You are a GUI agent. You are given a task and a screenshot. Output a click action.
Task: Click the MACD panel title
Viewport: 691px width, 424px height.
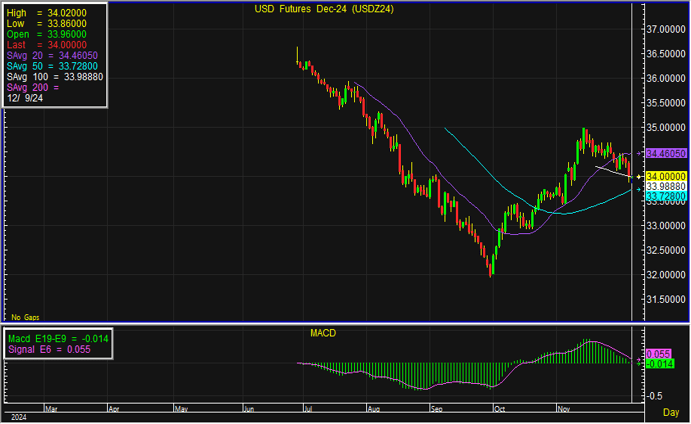[321, 331]
